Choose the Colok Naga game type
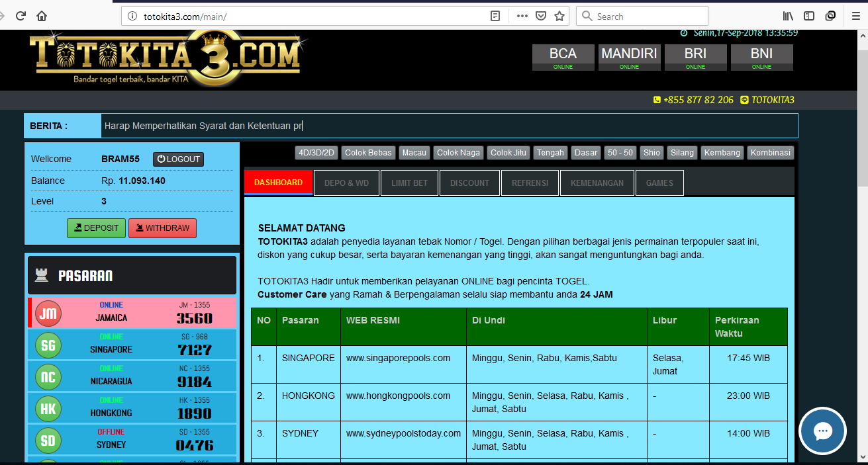This screenshot has height=465, width=868. tap(458, 153)
